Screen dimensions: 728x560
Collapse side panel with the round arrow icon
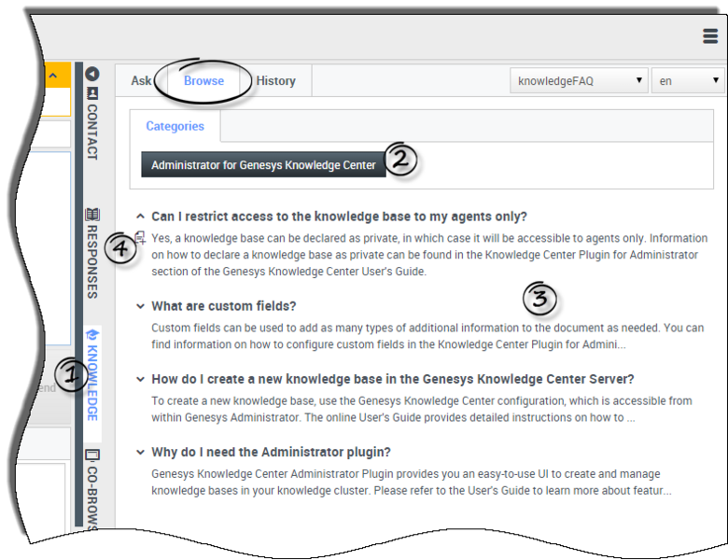[x=92, y=74]
